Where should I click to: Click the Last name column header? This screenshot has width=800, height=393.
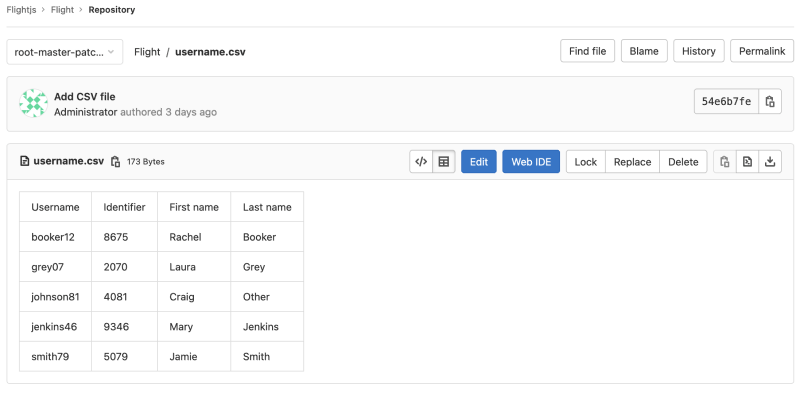tap(267, 207)
